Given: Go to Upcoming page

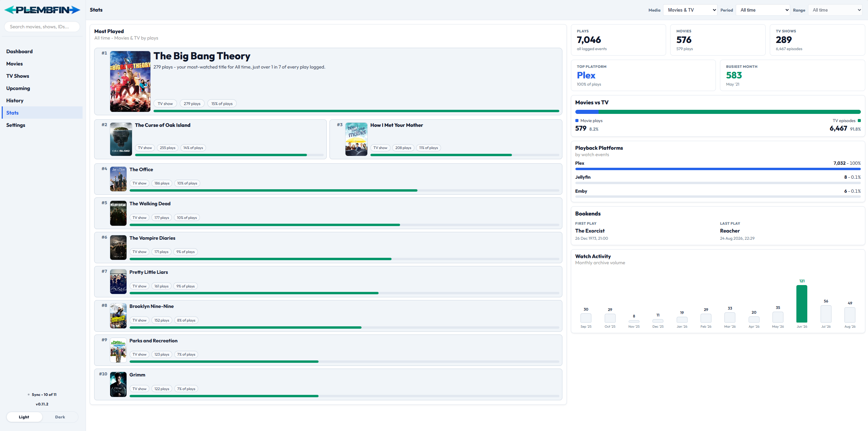Looking at the screenshot, I should click(42, 88).
